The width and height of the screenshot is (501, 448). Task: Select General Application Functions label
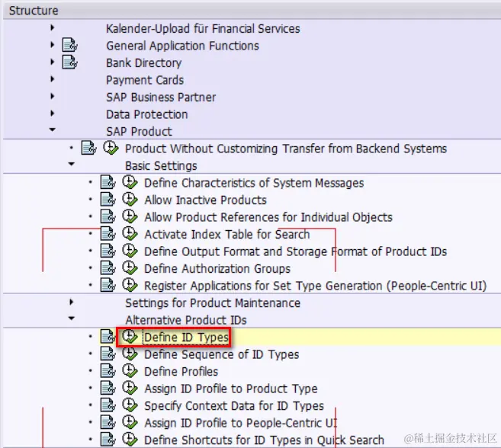click(x=182, y=46)
